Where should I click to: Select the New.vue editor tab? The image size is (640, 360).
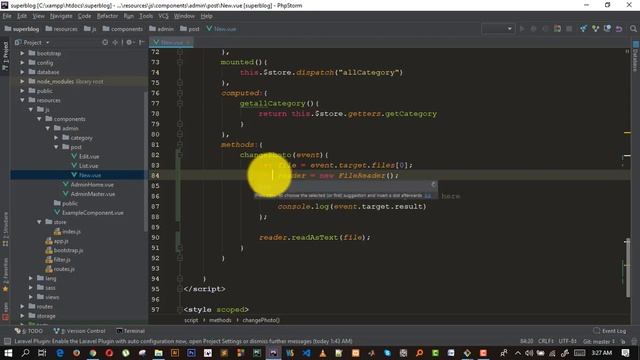click(171, 42)
